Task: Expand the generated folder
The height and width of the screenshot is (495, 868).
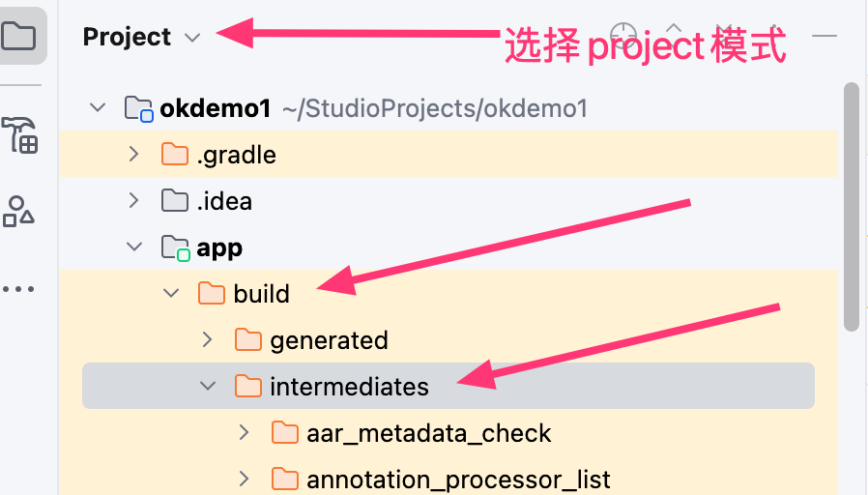Action: (208, 340)
